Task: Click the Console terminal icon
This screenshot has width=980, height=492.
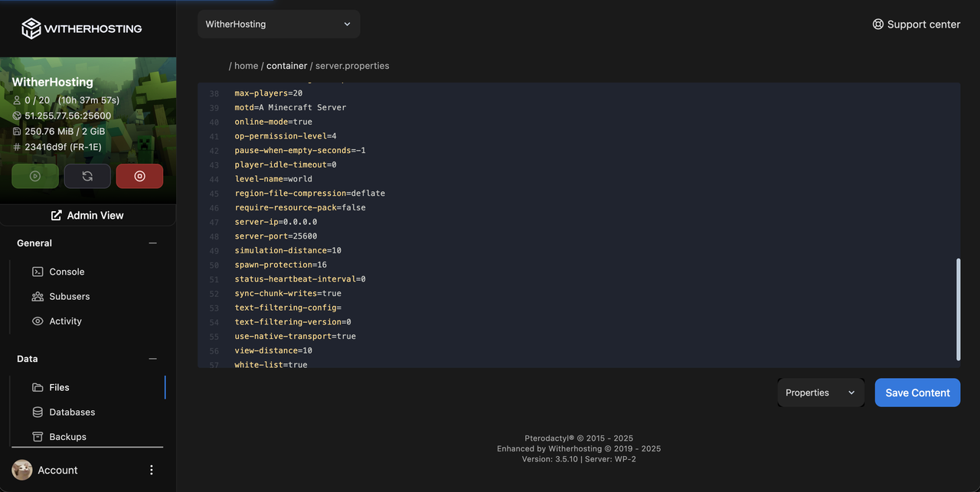Action: 38,272
